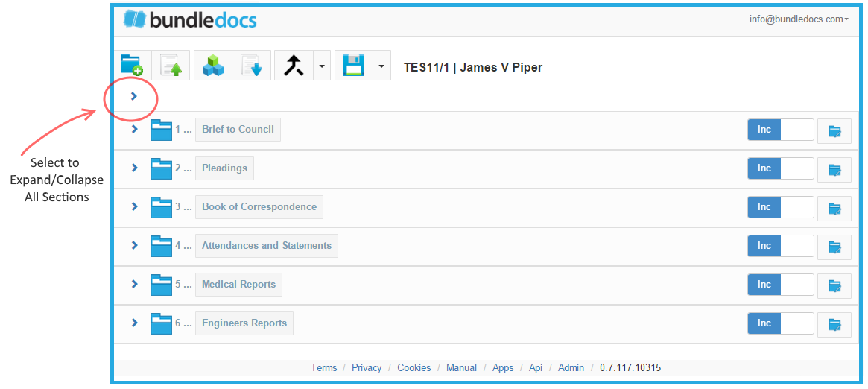The height and width of the screenshot is (389, 868).
Task: Open the Admin footer link
Action: pos(571,368)
